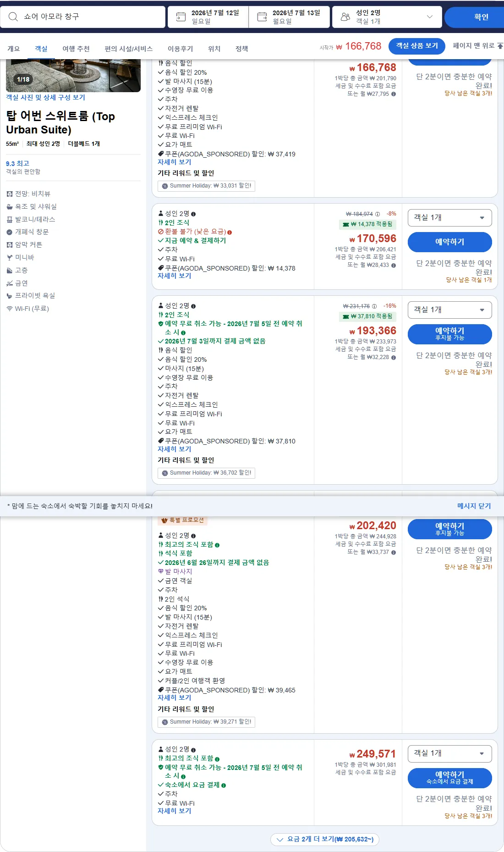Open the 정책 tab
The height and width of the screenshot is (852, 504).
[241, 49]
